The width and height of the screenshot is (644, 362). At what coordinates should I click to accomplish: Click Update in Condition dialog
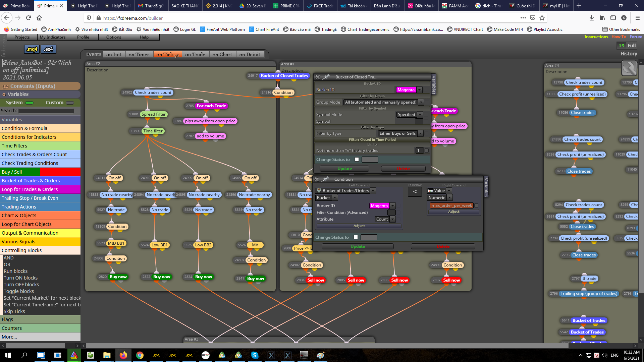coord(358,246)
